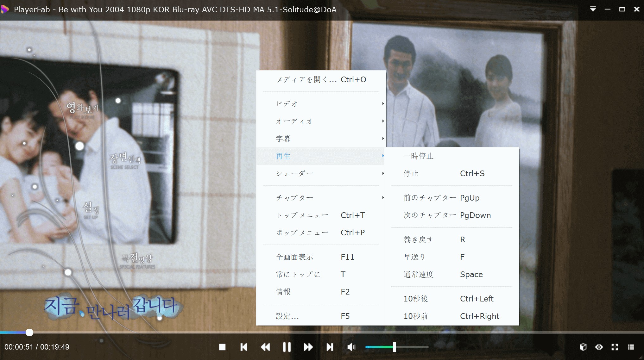Close the PlayerFab window
Image resolution: width=644 pixels, height=360 pixels.
(x=637, y=9)
